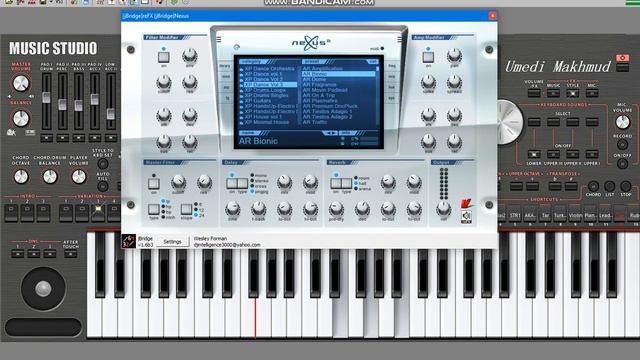Screen dimensions: 640x360
Task: Open the library tab in Nexus
Action: point(225,66)
